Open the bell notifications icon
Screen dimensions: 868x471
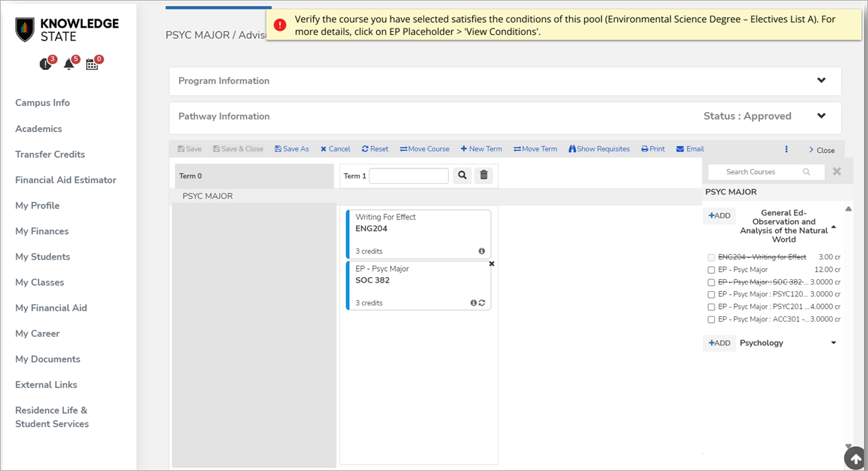coord(69,64)
